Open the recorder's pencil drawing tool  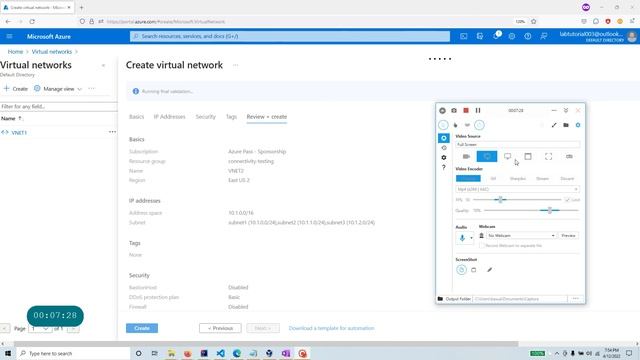554,125
